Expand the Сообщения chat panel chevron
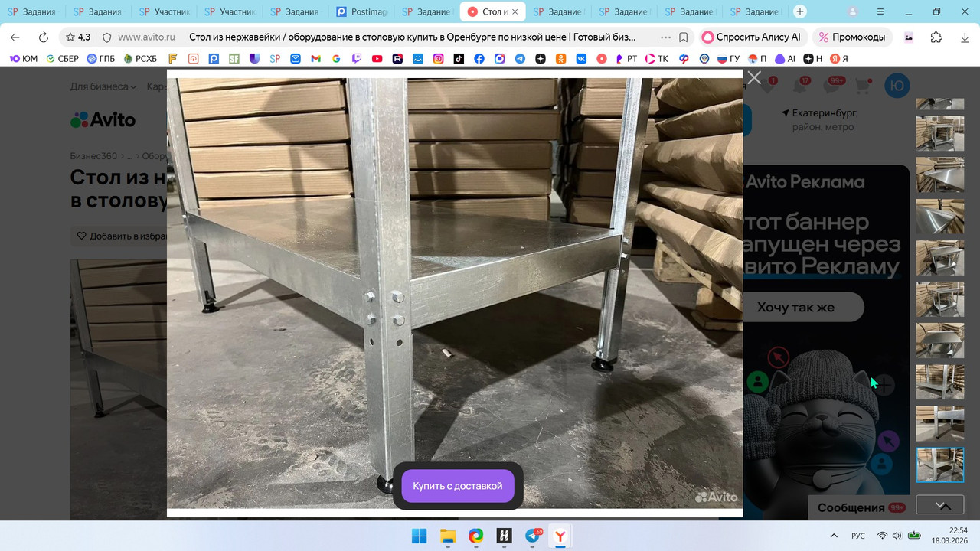Screen dimensions: 980x551 click(945, 507)
